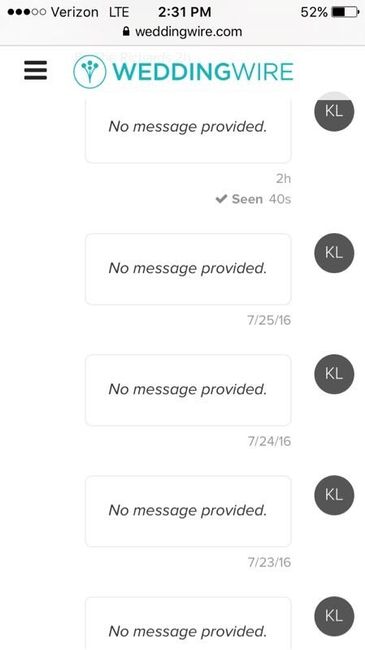
Task: Click the lock icon in the address bar
Action: (x=127, y=31)
